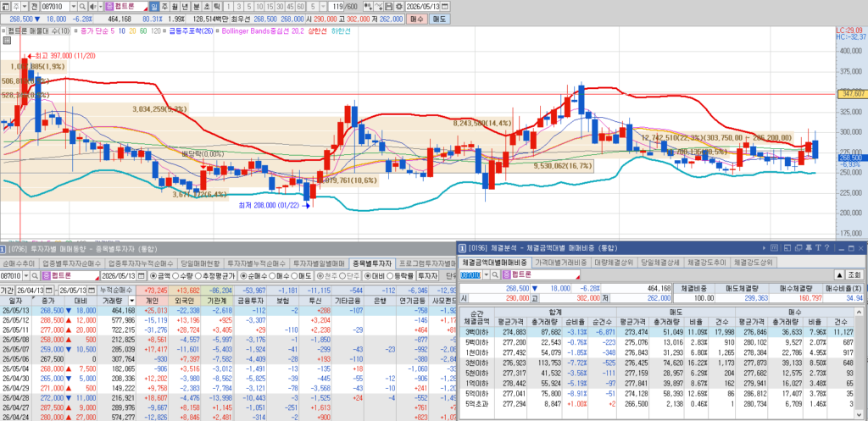Click the Bollinger Bands indicator legend
The image size is (868, 421).
pyautogui.click(x=263, y=31)
